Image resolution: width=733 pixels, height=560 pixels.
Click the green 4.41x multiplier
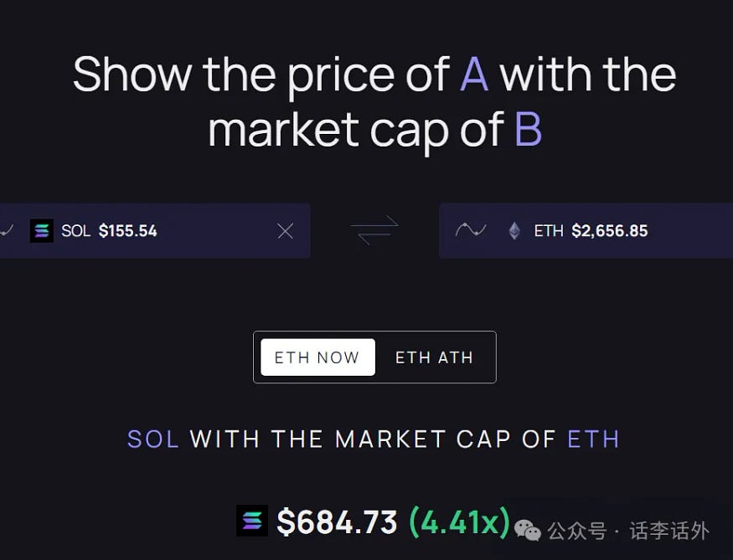[459, 522]
